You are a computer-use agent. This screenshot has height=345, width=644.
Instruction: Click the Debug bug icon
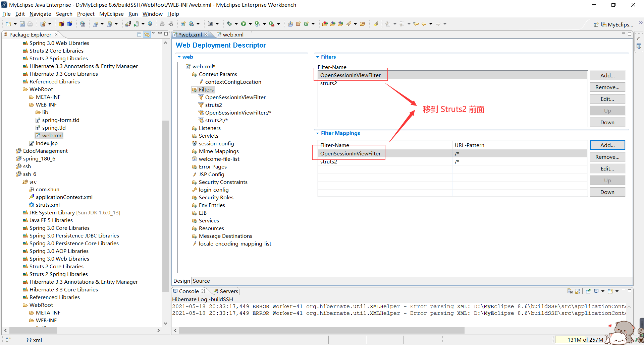point(229,24)
